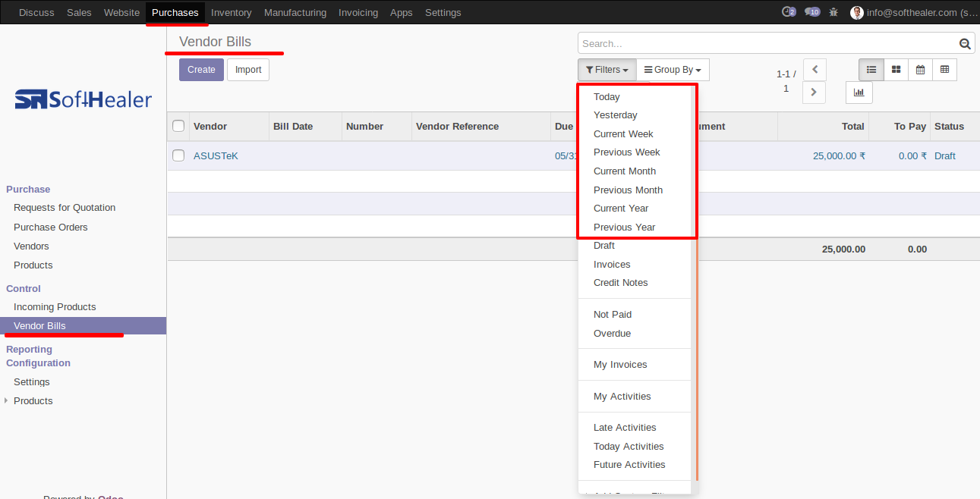
Task: Open user account menu info@softhealer.com
Action: (914, 12)
